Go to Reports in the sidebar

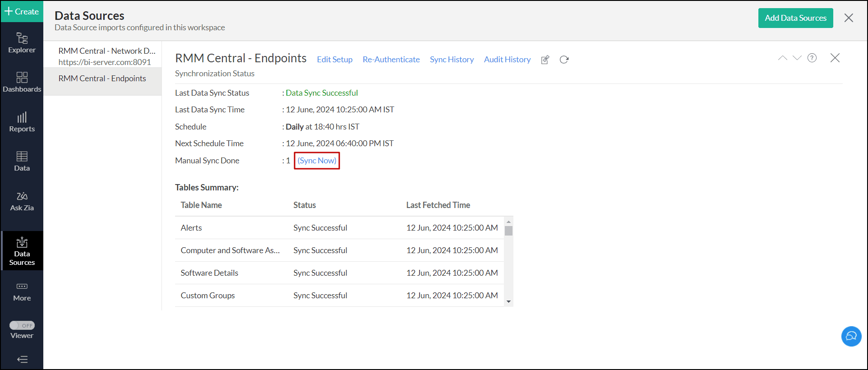tap(22, 122)
